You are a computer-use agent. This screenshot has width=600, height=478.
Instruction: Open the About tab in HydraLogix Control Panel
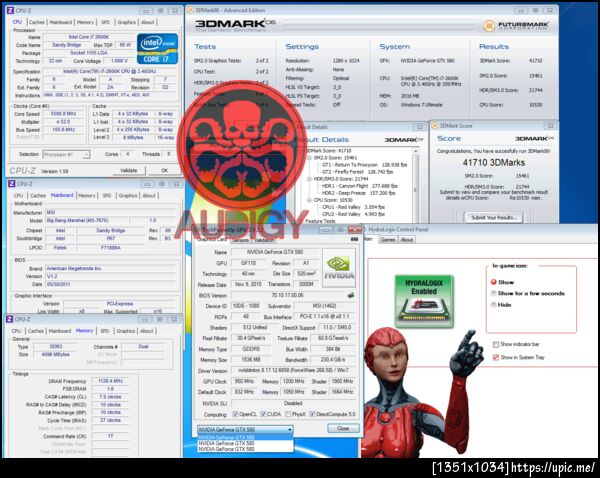click(x=407, y=240)
